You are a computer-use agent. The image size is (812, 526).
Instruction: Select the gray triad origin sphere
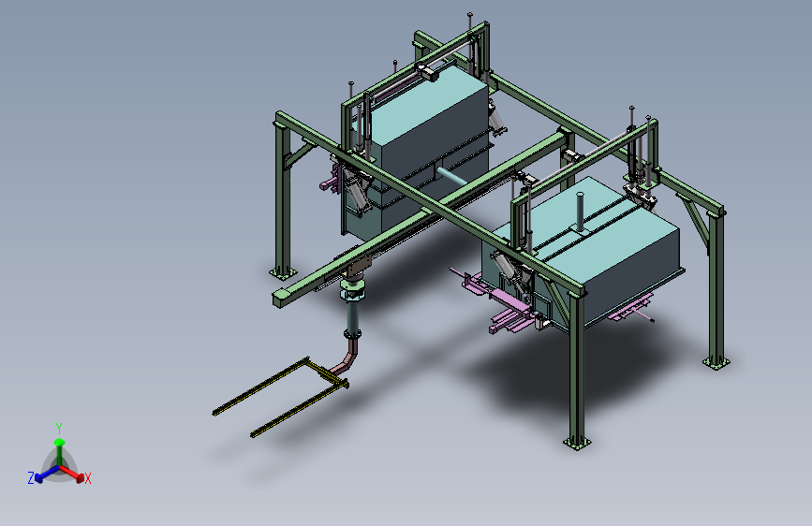(x=60, y=466)
